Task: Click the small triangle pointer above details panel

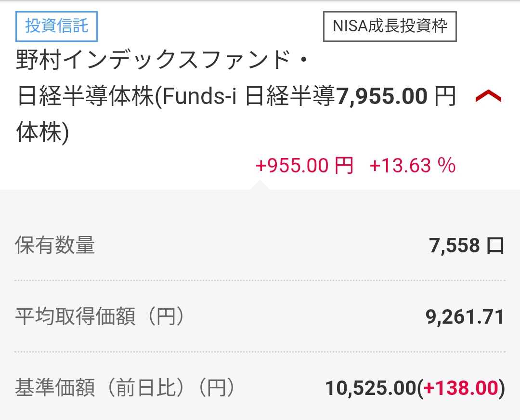Action: pos(260,185)
